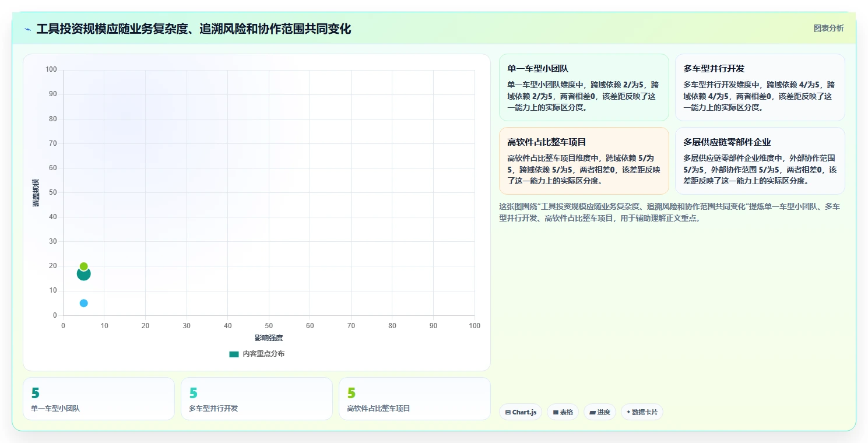Click the 内容重点分布 legend text

coord(263,354)
